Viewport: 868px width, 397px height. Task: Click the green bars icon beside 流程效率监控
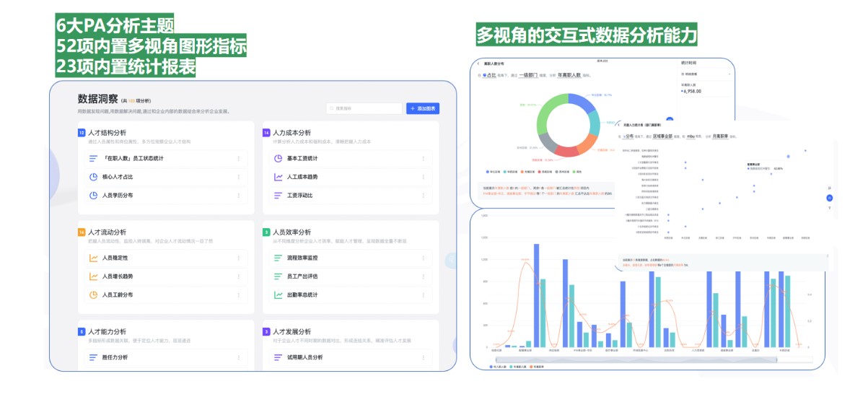click(x=278, y=258)
